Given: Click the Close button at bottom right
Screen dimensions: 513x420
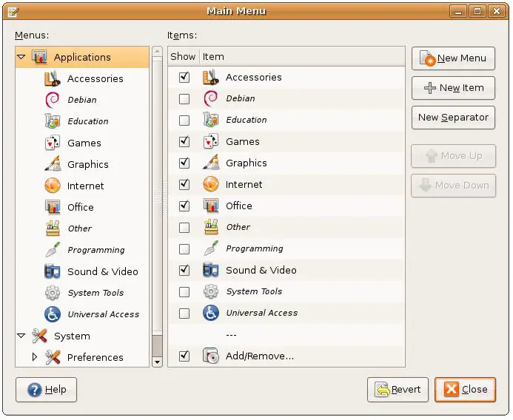Looking at the screenshot, I should pyautogui.click(x=465, y=390).
